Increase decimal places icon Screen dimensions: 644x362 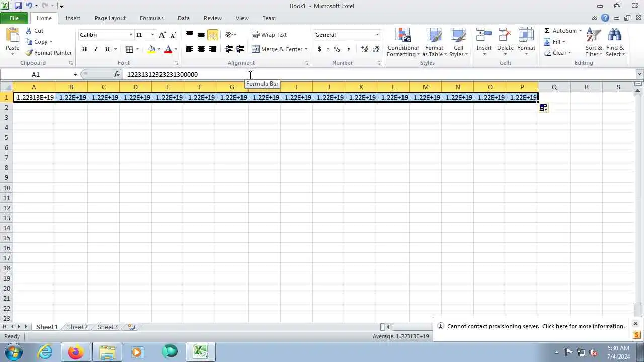[365, 49]
